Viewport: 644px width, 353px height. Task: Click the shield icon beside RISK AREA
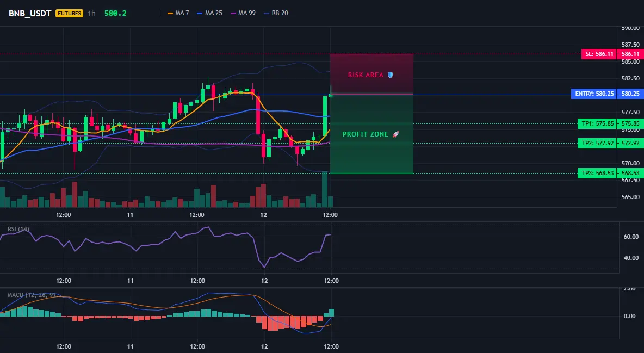390,75
